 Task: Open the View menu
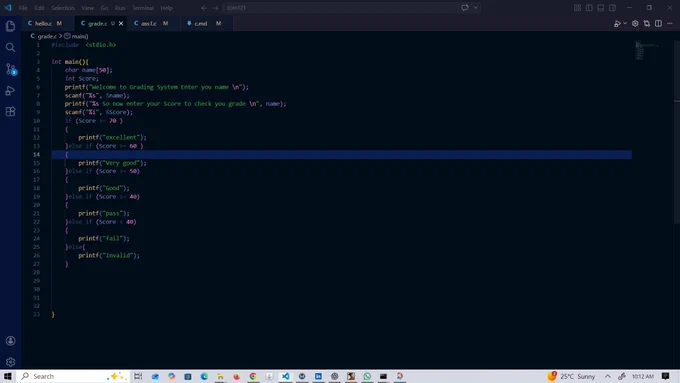coord(87,8)
